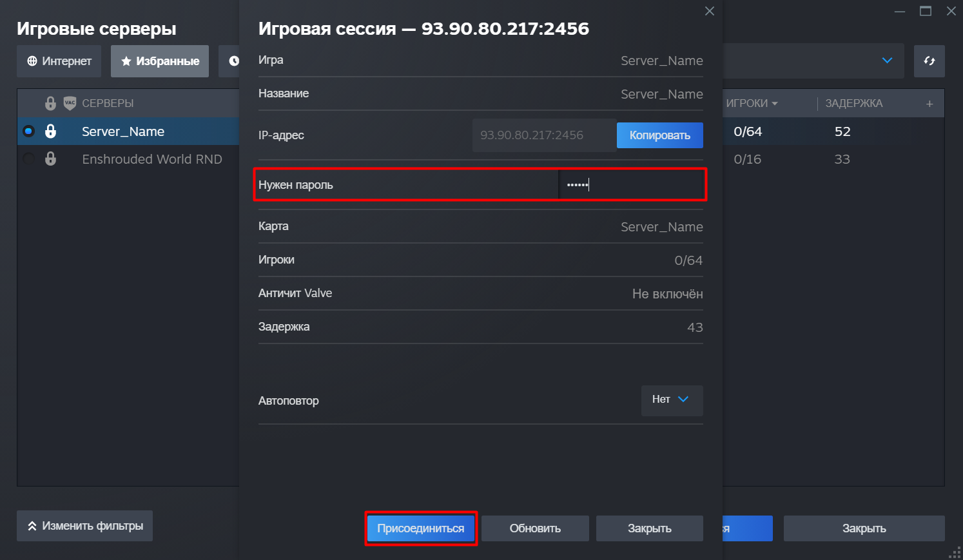Click the lock icon next to Server_Name row
The image size is (963, 560).
coord(50,131)
